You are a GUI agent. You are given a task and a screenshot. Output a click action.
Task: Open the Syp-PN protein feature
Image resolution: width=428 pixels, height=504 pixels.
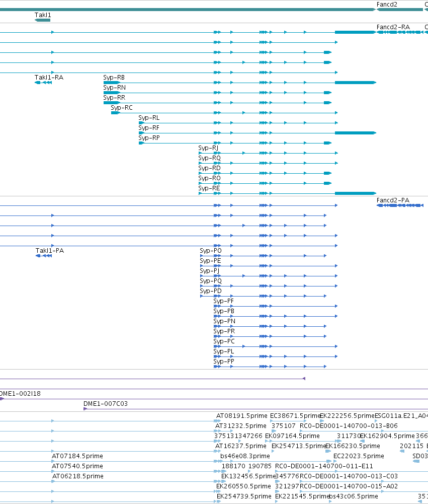coord(224,321)
